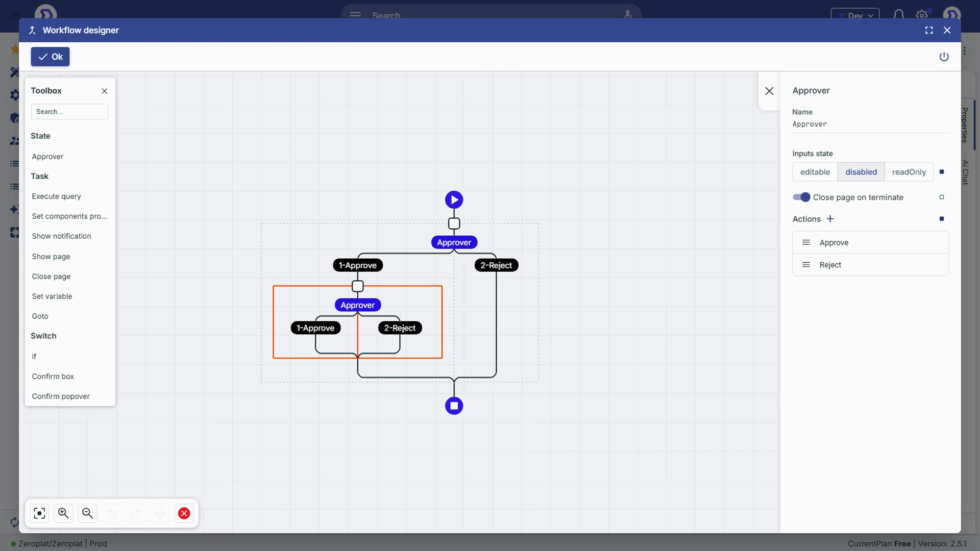Select Set components pro... task
The height and width of the screenshot is (551, 980).
click(69, 216)
